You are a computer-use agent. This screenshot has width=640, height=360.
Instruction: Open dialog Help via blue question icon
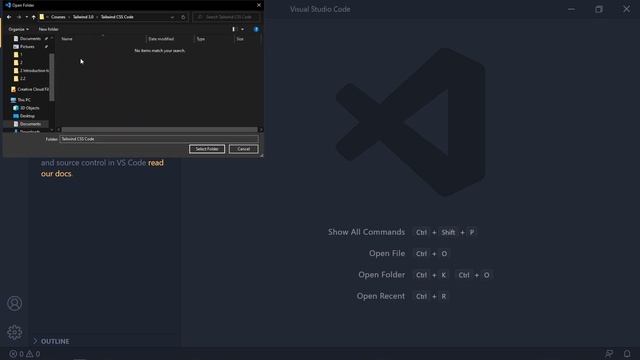tap(256, 29)
